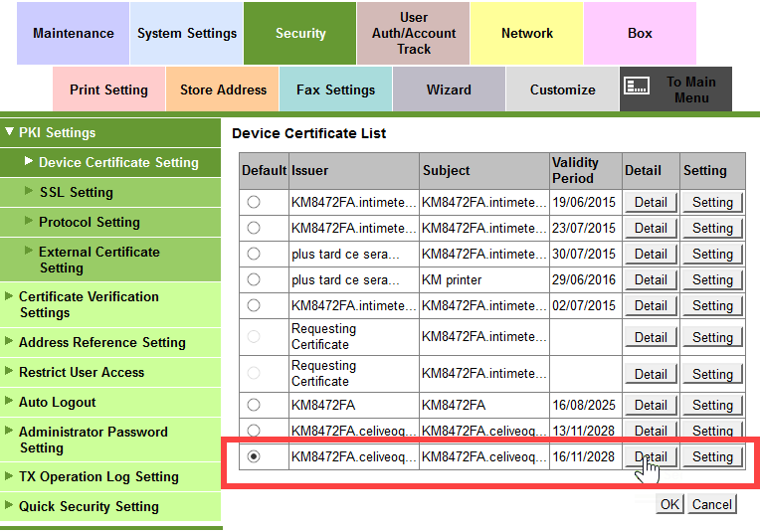Image resolution: width=760 pixels, height=532 pixels.
Task: Select default radio for 23/07/2015 certificate
Action: (x=254, y=228)
